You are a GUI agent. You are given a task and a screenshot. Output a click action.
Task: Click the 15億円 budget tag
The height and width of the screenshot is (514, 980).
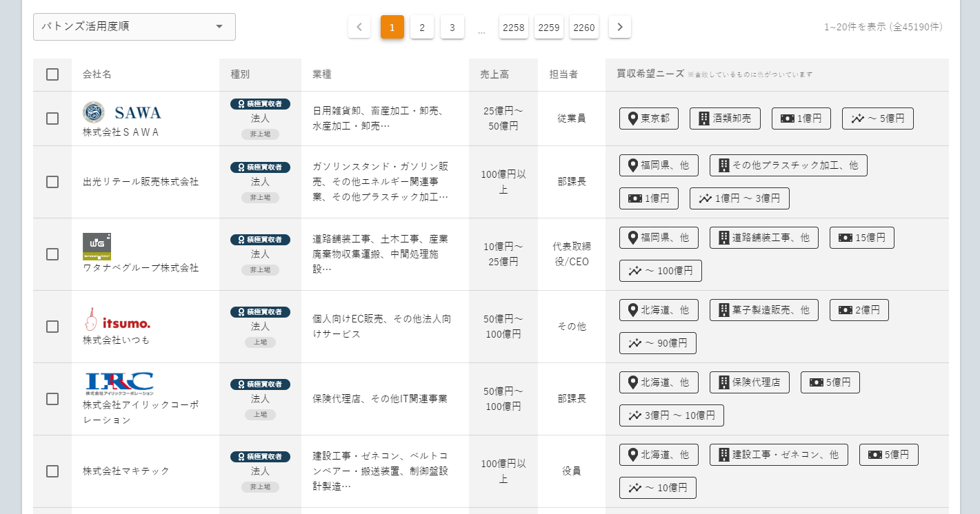pyautogui.click(x=862, y=238)
